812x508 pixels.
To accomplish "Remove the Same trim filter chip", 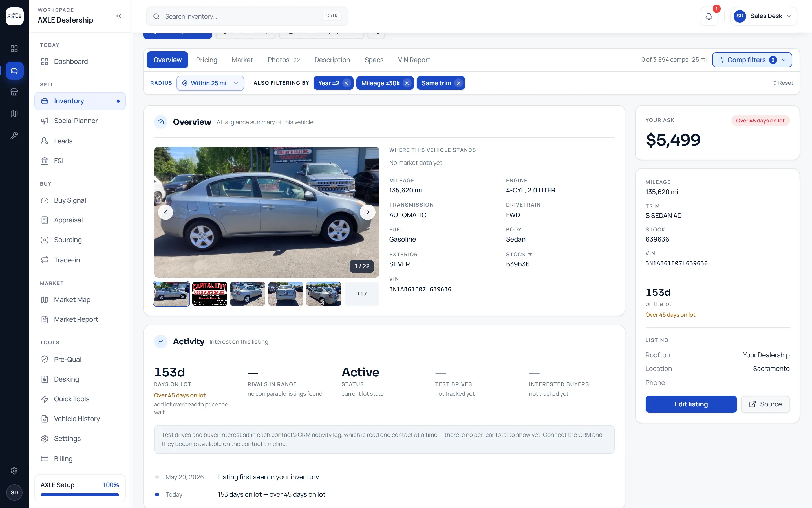I will [458, 83].
